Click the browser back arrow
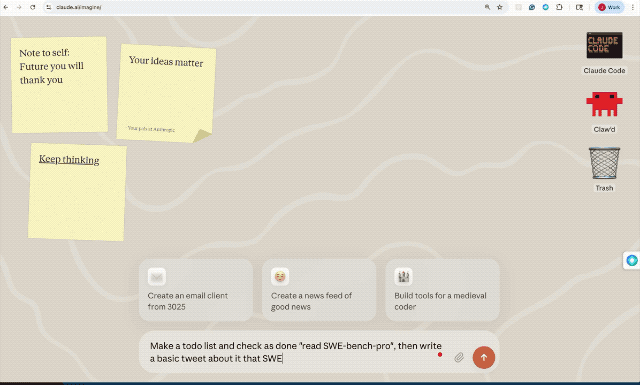Image resolution: width=640 pixels, height=385 pixels. coord(6,7)
